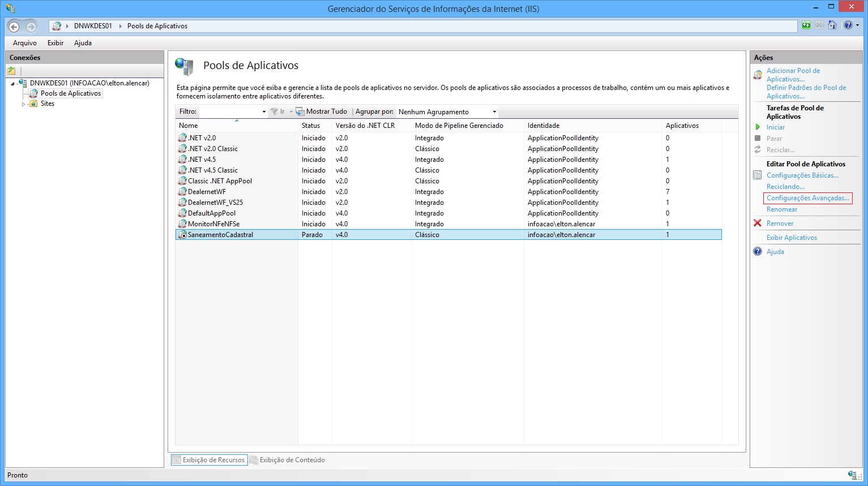Click the .NET v2.0 pool icon

click(x=182, y=137)
